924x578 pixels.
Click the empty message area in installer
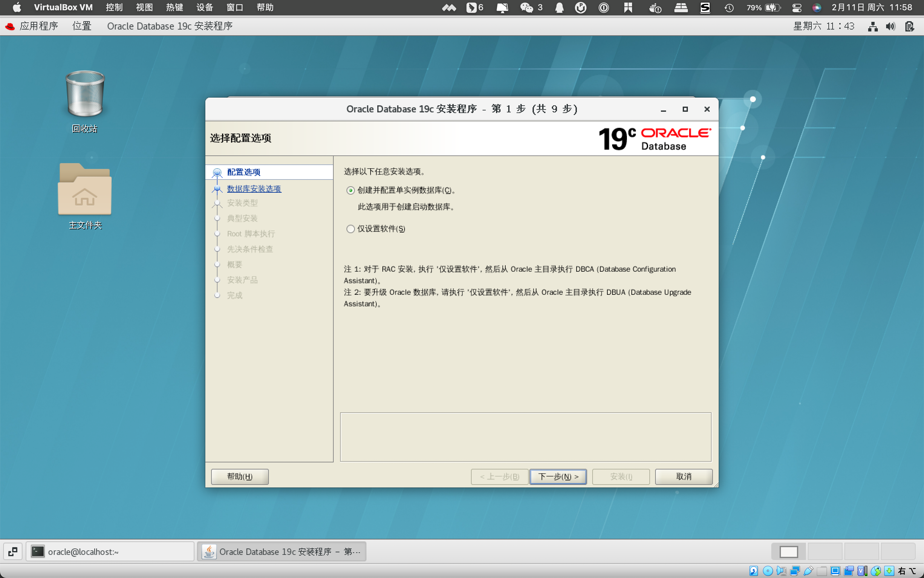tap(526, 437)
